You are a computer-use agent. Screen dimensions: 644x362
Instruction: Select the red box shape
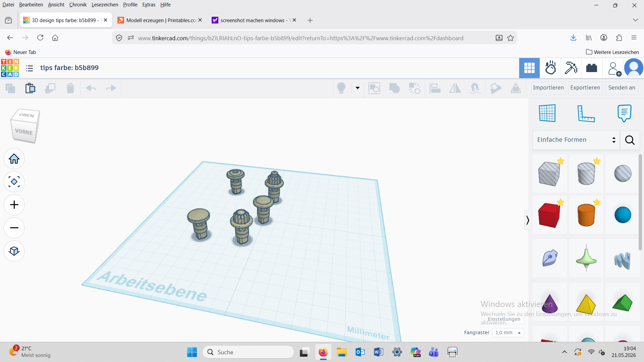[x=549, y=215]
